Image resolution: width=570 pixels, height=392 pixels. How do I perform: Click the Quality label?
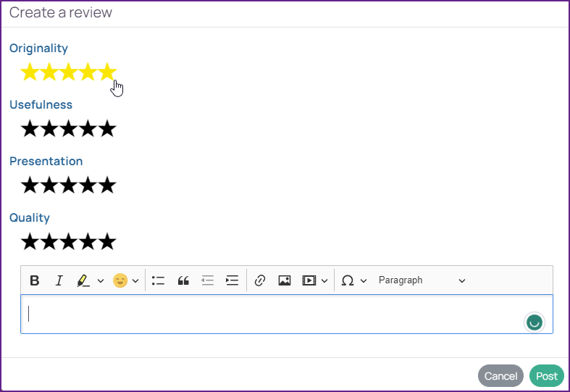30,218
